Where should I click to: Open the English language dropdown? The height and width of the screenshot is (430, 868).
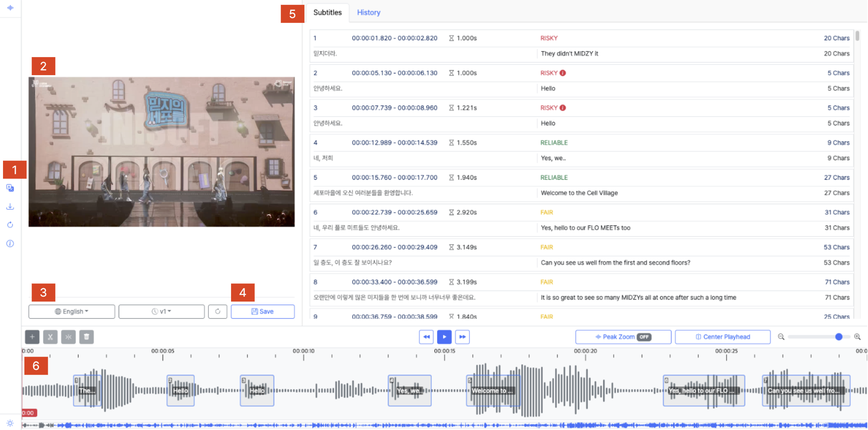pyautogui.click(x=72, y=311)
